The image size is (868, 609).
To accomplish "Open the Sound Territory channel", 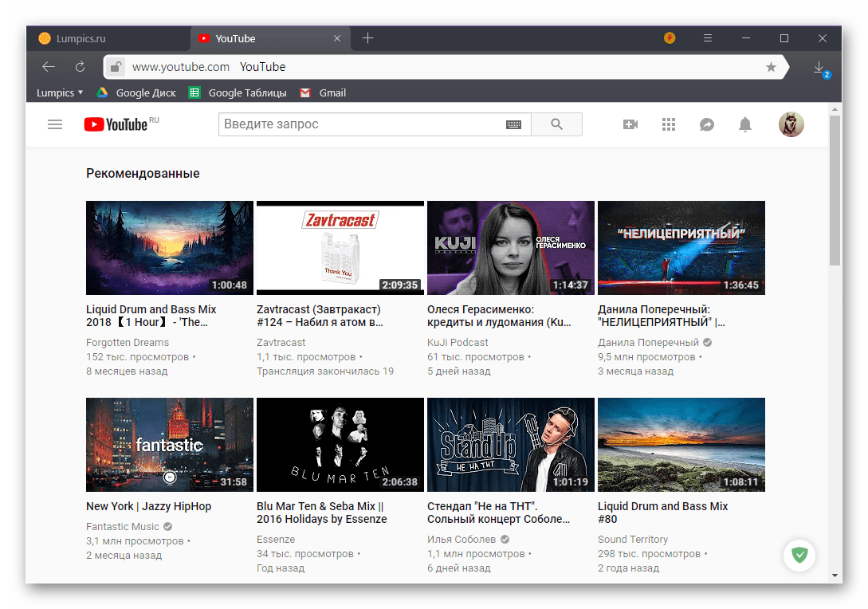I will click(x=633, y=539).
